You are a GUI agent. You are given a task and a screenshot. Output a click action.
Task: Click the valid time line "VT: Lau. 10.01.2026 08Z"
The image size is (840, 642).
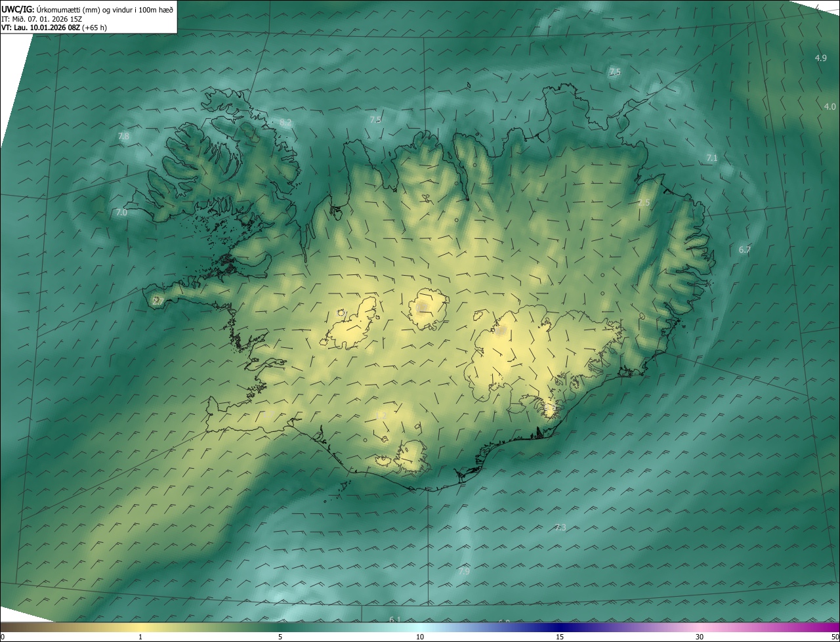42,28
